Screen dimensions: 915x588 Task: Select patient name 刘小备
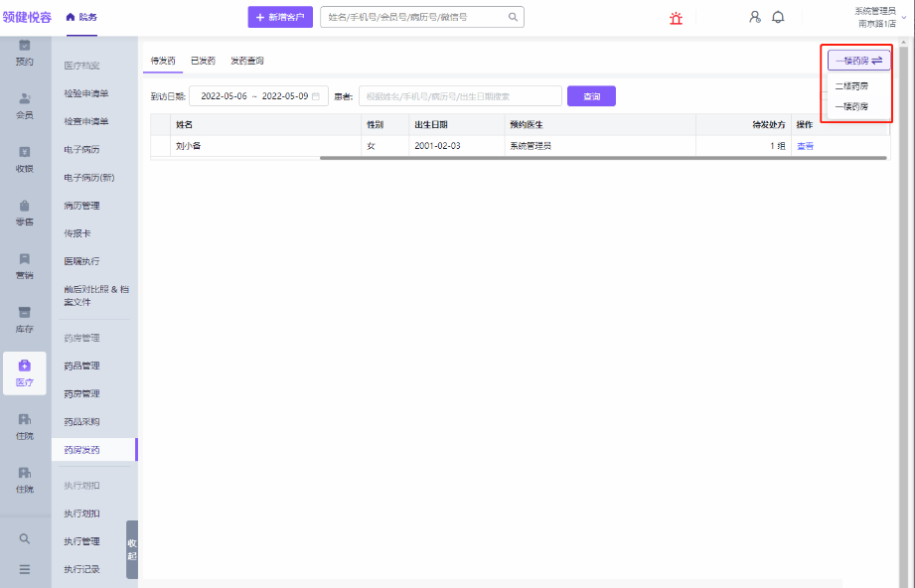[x=188, y=146]
